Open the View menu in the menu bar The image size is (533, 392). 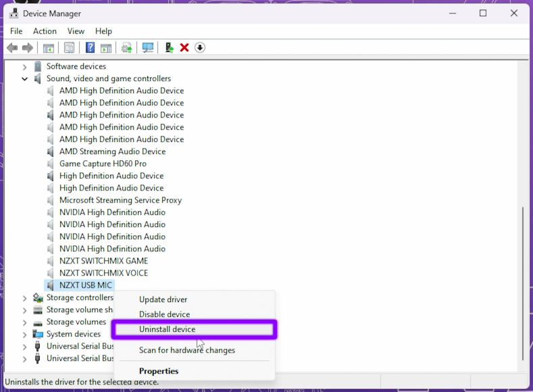tap(76, 31)
